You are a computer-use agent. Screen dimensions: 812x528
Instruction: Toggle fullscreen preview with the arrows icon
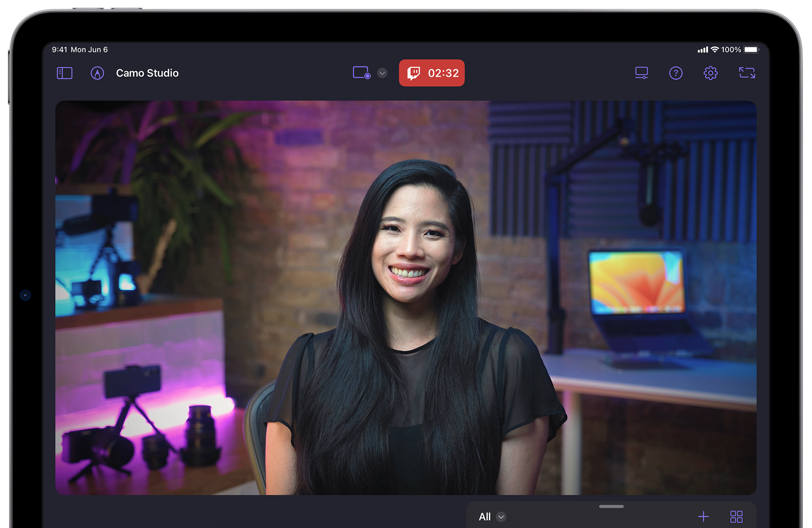[747, 73]
